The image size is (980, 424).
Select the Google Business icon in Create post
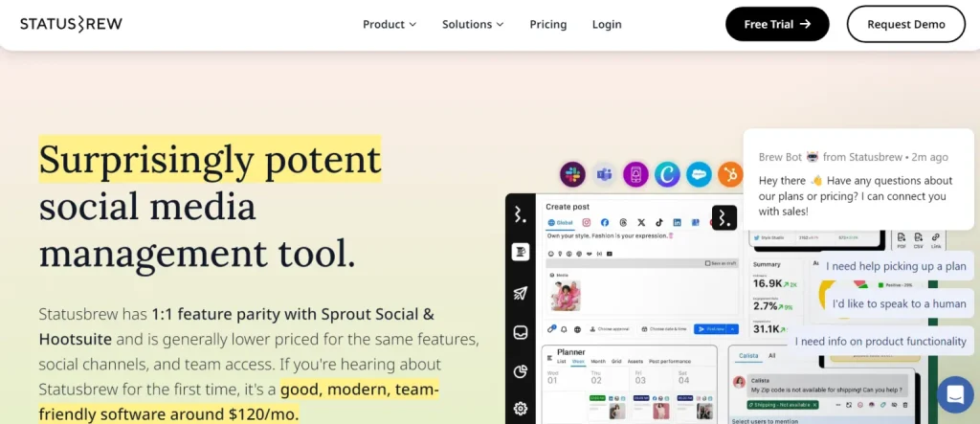pos(695,223)
